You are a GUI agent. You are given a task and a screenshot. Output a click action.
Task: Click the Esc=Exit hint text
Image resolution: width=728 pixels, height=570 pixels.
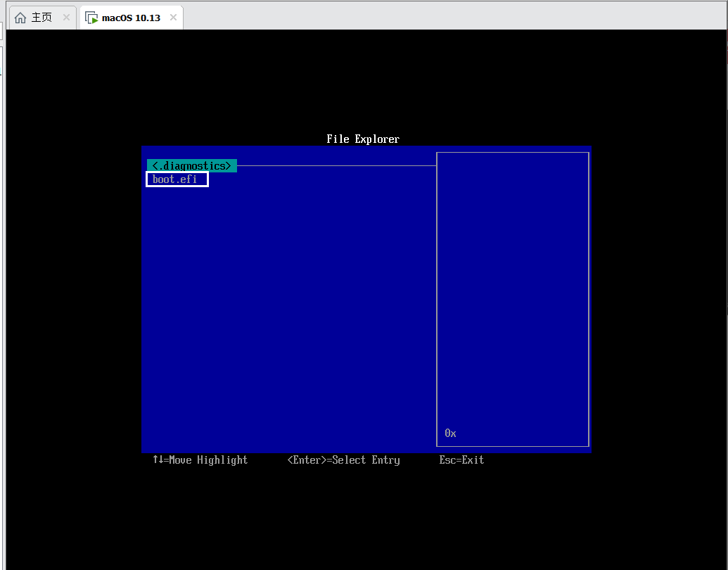[461, 460]
